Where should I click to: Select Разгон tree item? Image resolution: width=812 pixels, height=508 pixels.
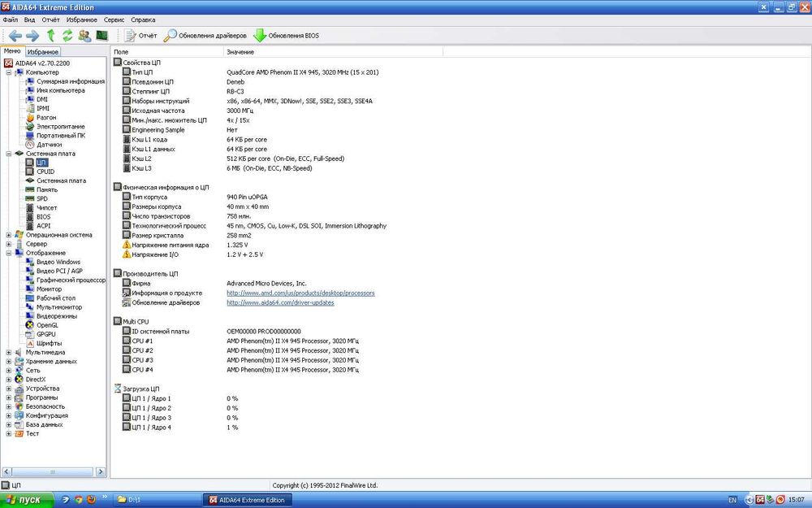(x=46, y=118)
